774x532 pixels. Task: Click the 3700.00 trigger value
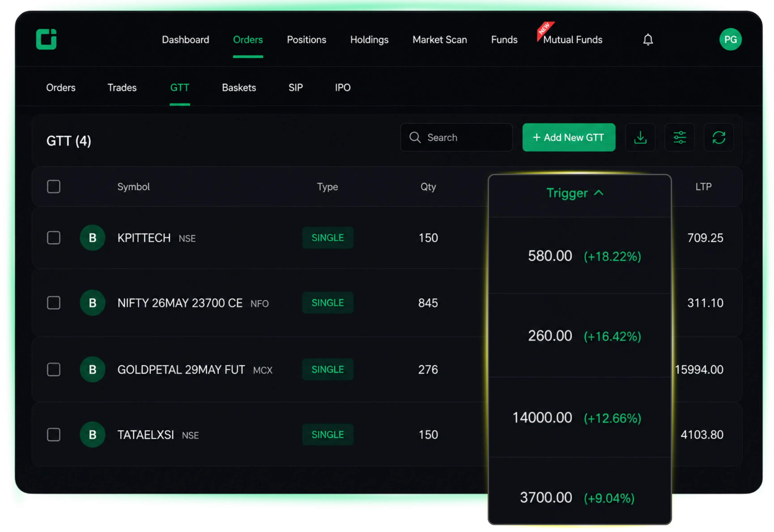coord(546,498)
